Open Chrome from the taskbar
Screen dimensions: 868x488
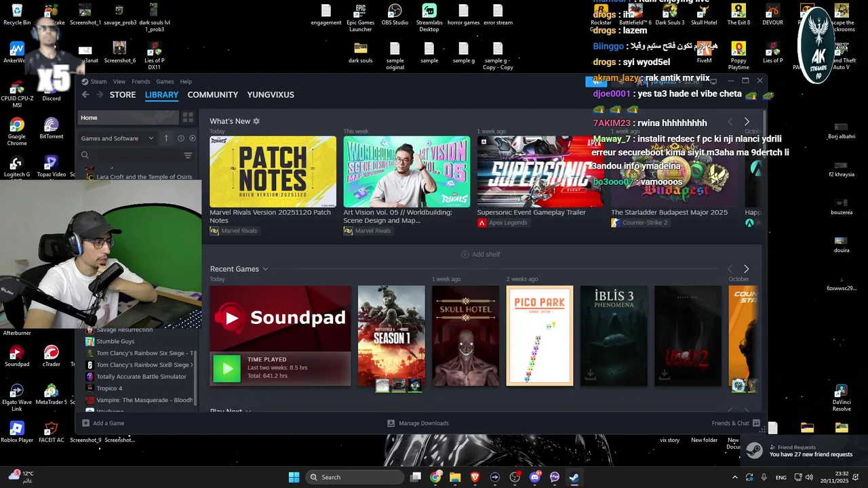tap(435, 477)
